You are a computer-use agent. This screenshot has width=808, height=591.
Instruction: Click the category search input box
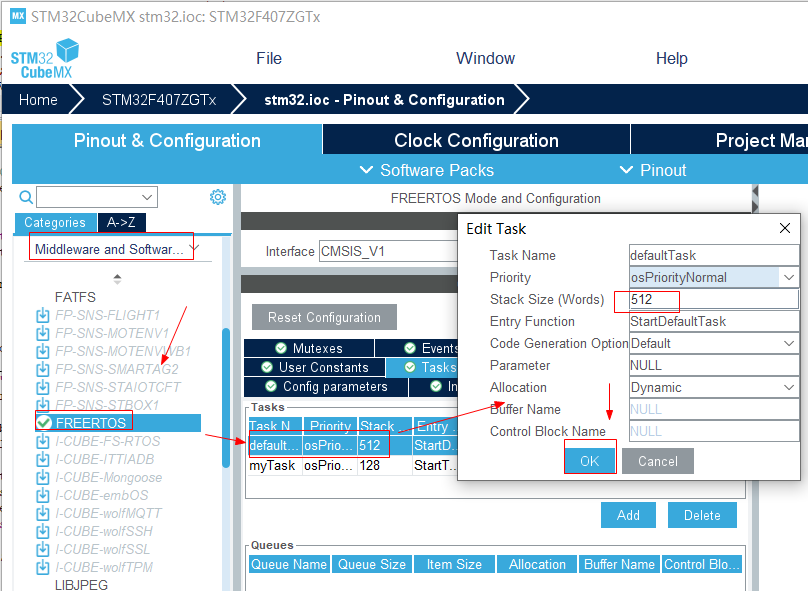[x=89, y=197]
